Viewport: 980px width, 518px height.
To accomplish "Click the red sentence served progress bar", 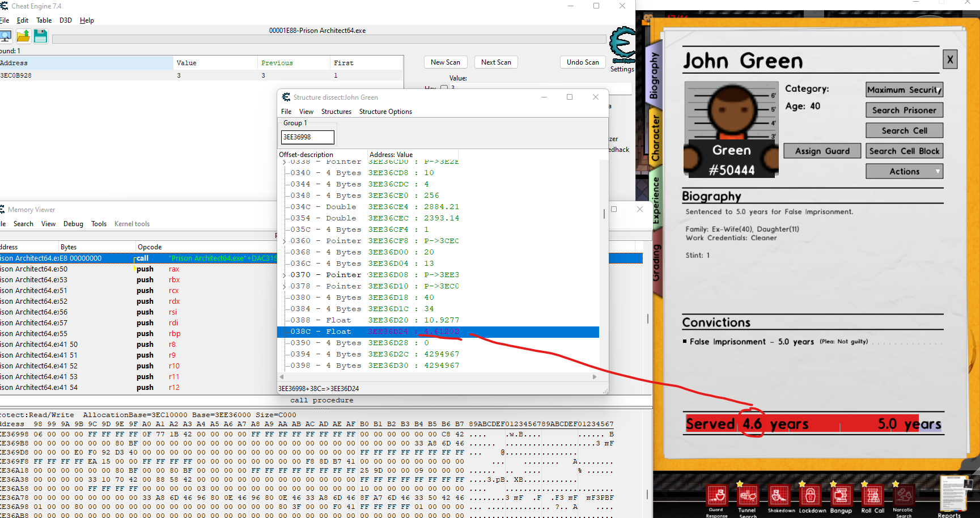I will [813, 423].
